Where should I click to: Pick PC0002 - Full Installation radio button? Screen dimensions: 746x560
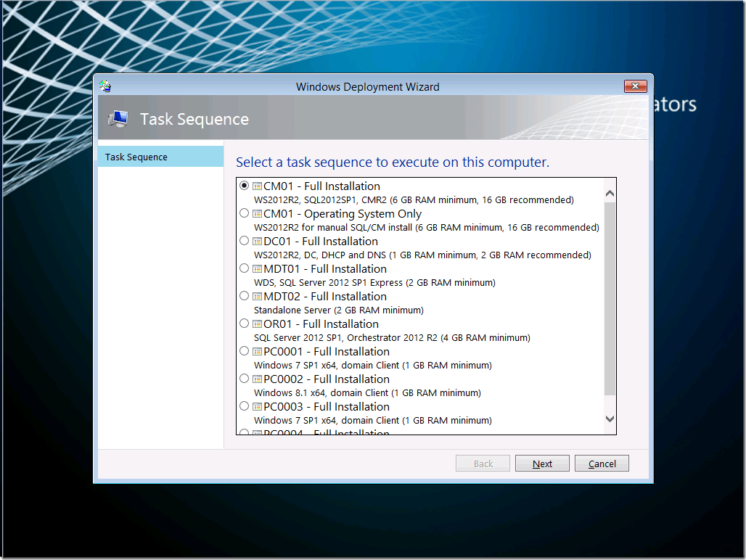pos(244,379)
